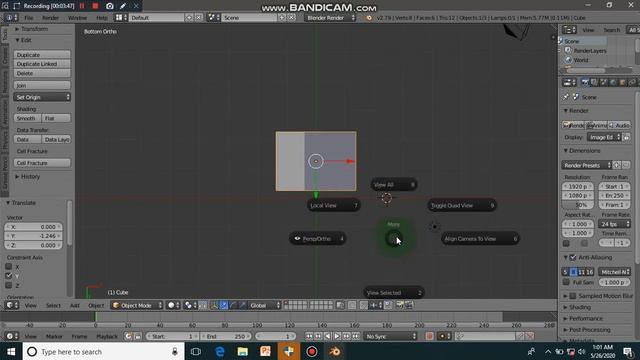This screenshot has width=640, height=360.
Task: Apply Smooth shading
Action: [x=27, y=118]
